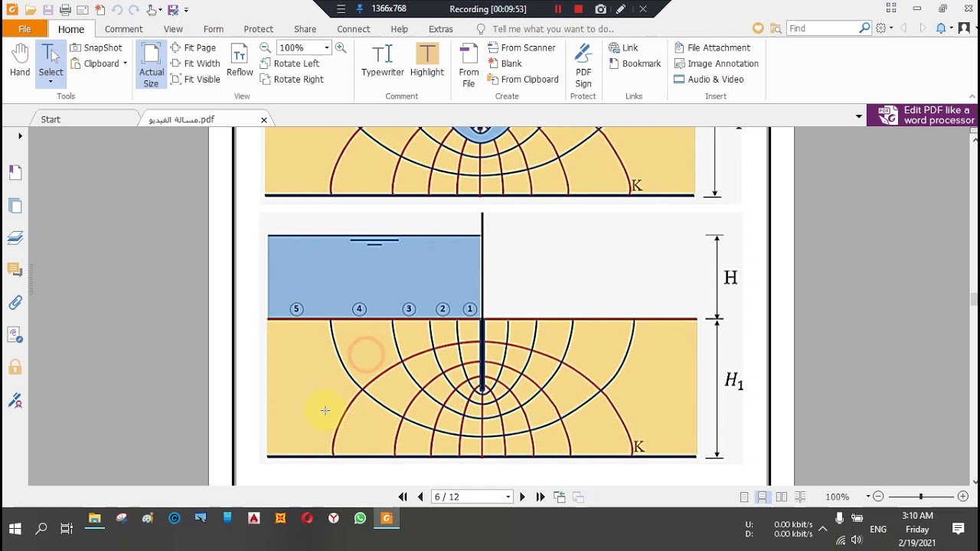Click the Print quick access icon
This screenshot has height=551, width=980.
[x=65, y=10]
